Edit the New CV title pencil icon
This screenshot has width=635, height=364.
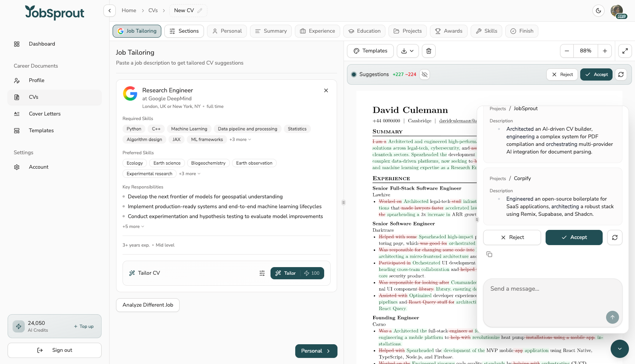click(200, 11)
